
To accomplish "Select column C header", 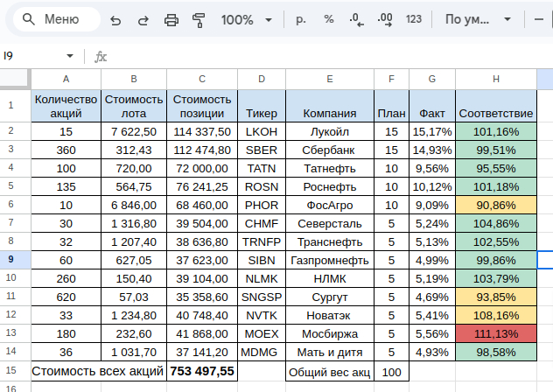I will (202, 80).
